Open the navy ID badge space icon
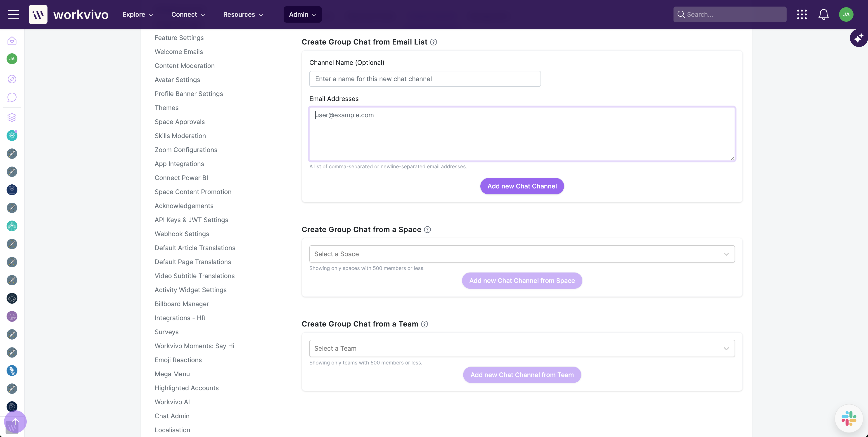 [12, 190]
